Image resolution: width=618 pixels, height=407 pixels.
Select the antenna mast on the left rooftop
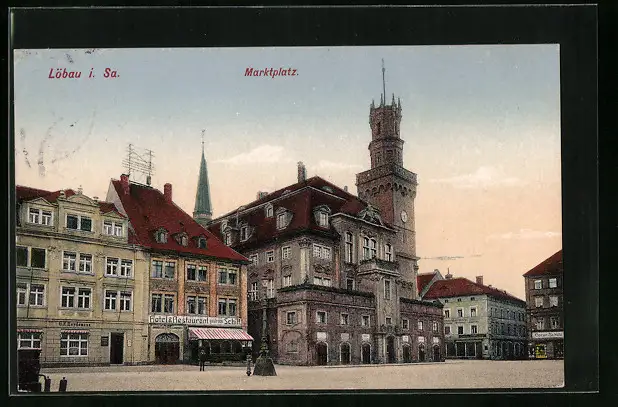tap(138, 162)
